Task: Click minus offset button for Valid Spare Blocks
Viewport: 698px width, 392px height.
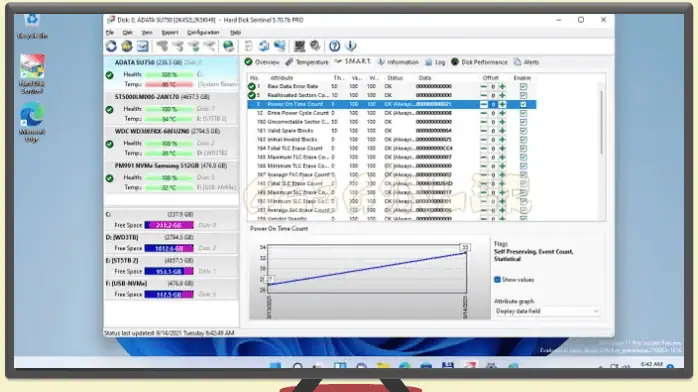Action: 483,131
